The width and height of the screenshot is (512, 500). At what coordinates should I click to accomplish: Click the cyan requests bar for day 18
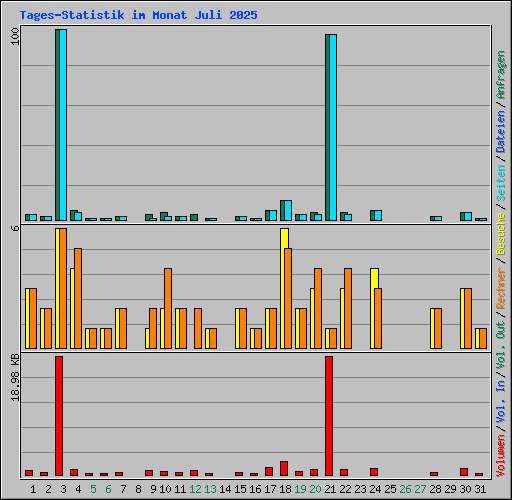tap(288, 210)
